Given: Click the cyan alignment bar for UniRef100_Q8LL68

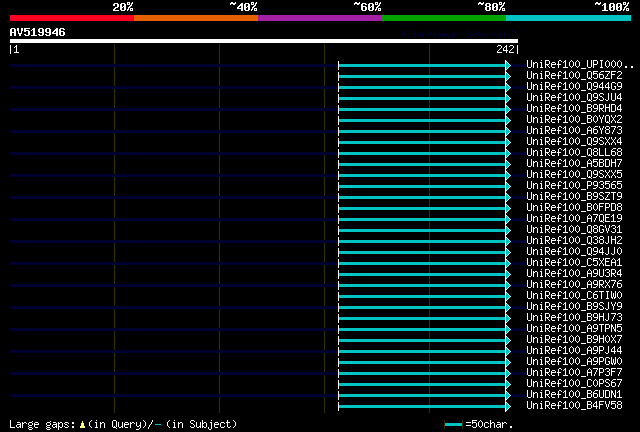Looking at the screenshot, I should tap(422, 154).
